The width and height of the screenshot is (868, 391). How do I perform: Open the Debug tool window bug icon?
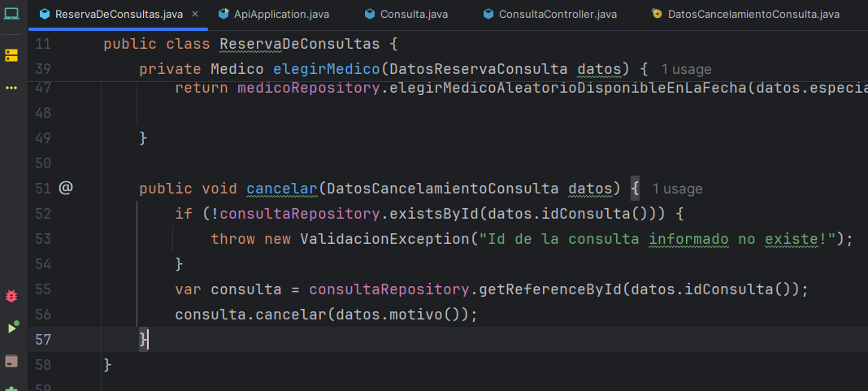click(11, 296)
